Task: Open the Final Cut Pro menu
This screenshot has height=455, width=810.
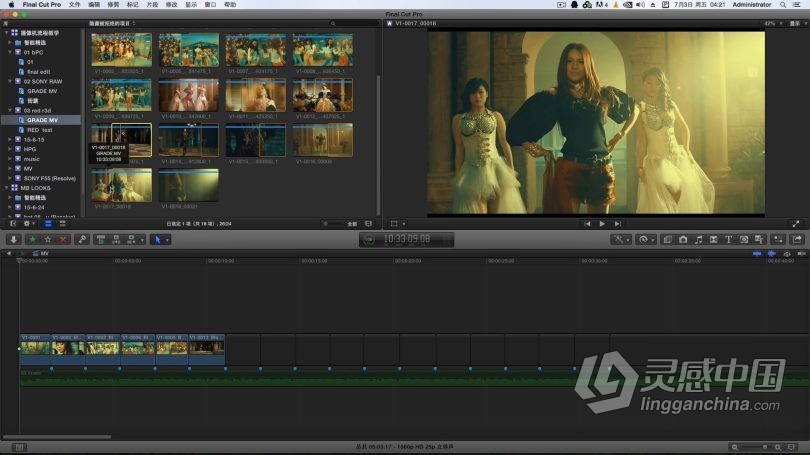Action: [41, 5]
